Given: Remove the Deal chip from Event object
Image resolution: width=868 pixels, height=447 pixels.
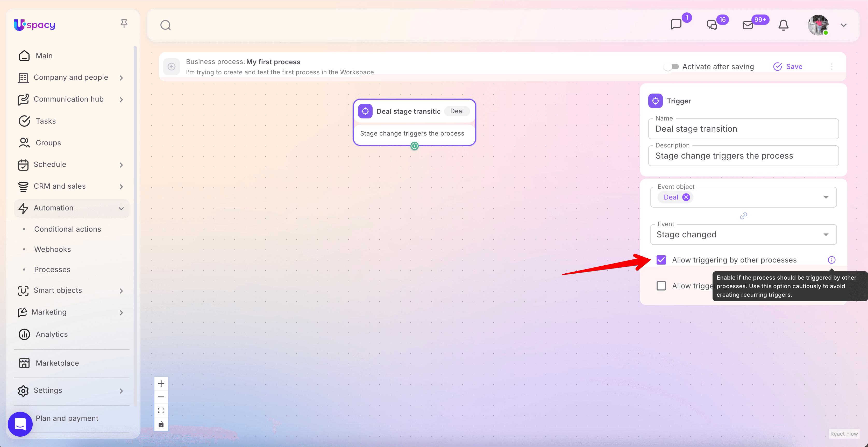Looking at the screenshot, I should pyautogui.click(x=686, y=197).
